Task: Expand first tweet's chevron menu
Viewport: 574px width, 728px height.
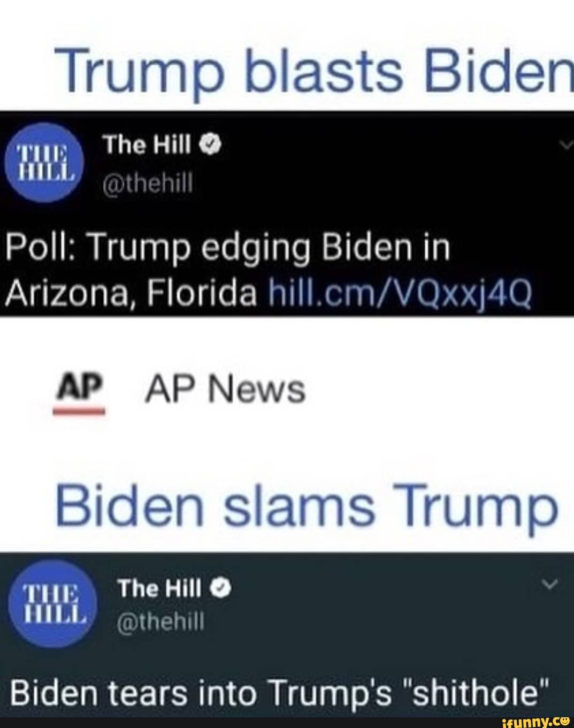Action: [x=567, y=143]
